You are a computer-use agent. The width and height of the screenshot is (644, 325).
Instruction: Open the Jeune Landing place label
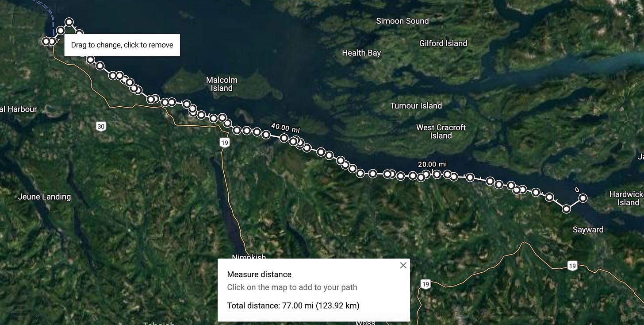click(44, 197)
